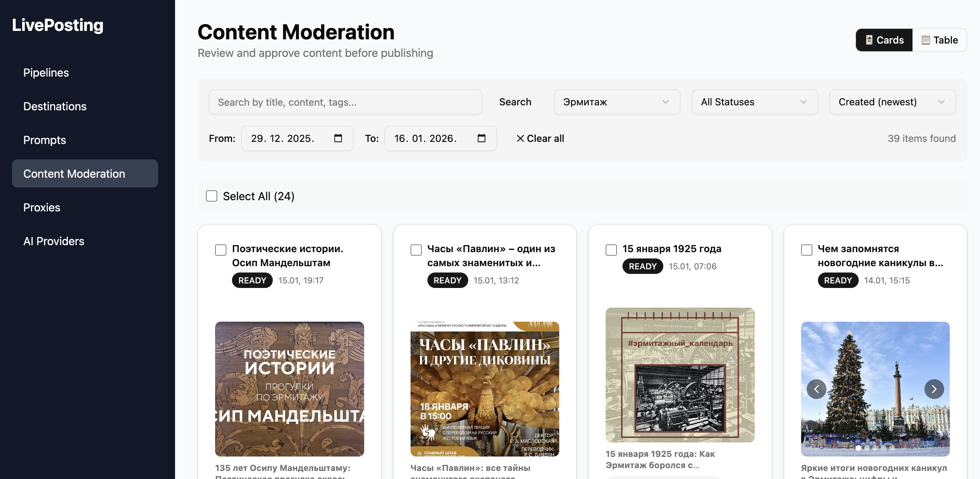Image resolution: width=980 pixels, height=479 pixels.
Task: Go to Pipelines in the sidebar
Action: pyautogui.click(x=46, y=73)
